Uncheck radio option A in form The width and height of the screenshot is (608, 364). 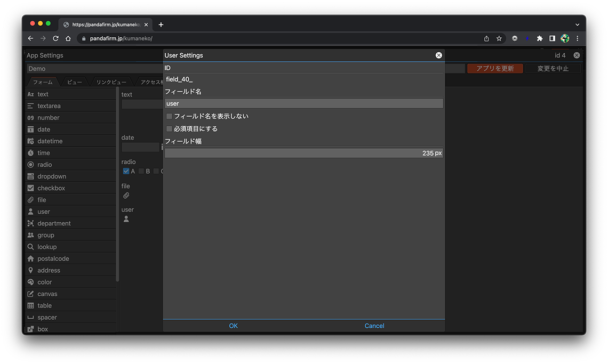pyautogui.click(x=126, y=171)
